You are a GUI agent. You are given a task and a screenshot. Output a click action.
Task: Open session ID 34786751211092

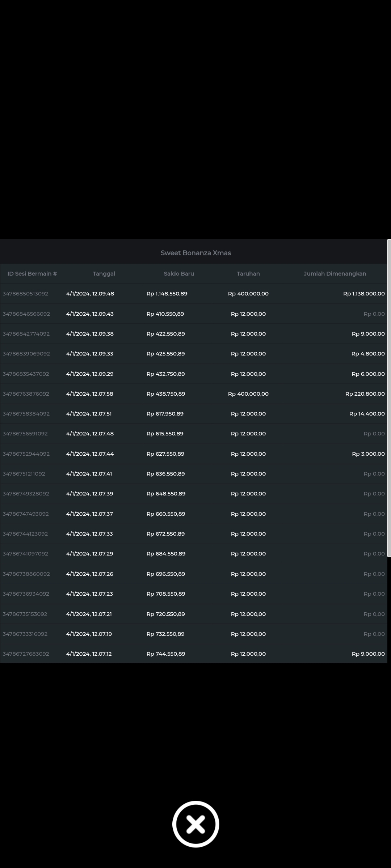coord(24,474)
